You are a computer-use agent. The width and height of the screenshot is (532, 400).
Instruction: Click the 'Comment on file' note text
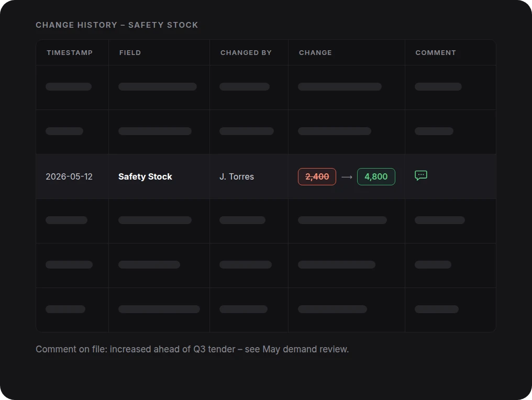[x=192, y=349]
